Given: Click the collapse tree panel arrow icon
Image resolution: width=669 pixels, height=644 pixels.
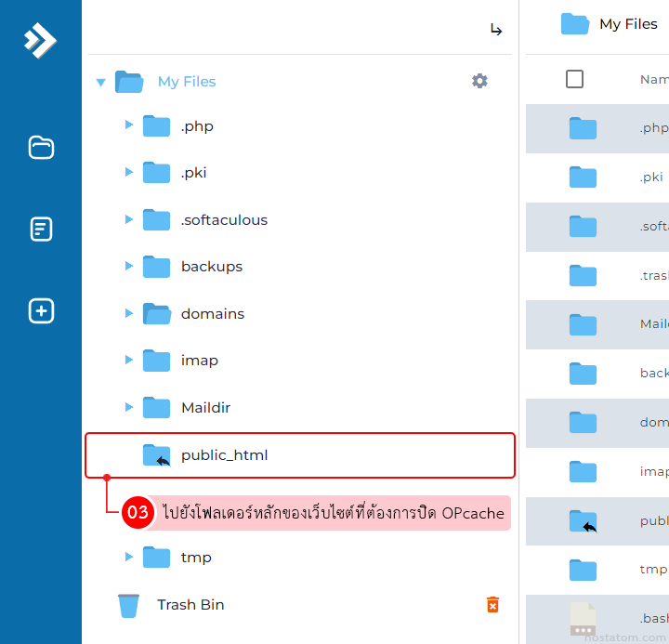Looking at the screenshot, I should [496, 30].
